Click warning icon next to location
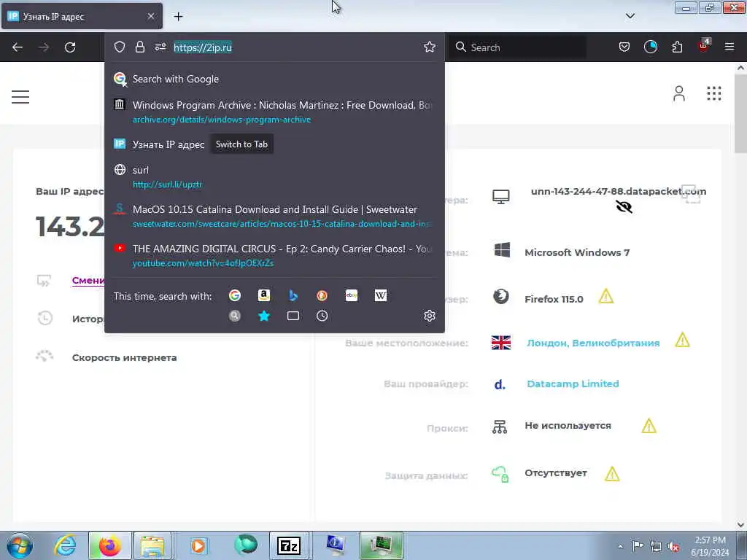The height and width of the screenshot is (560, 747). tap(682, 340)
